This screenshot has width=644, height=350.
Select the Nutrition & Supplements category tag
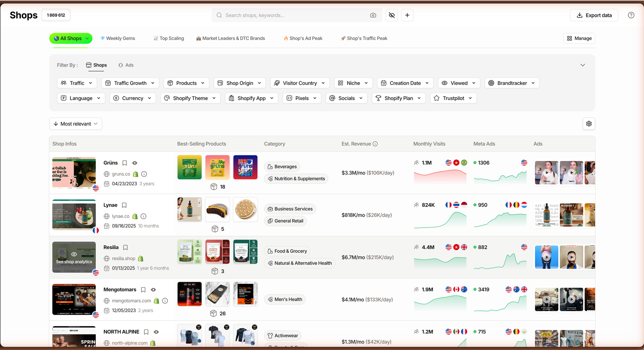(296, 179)
